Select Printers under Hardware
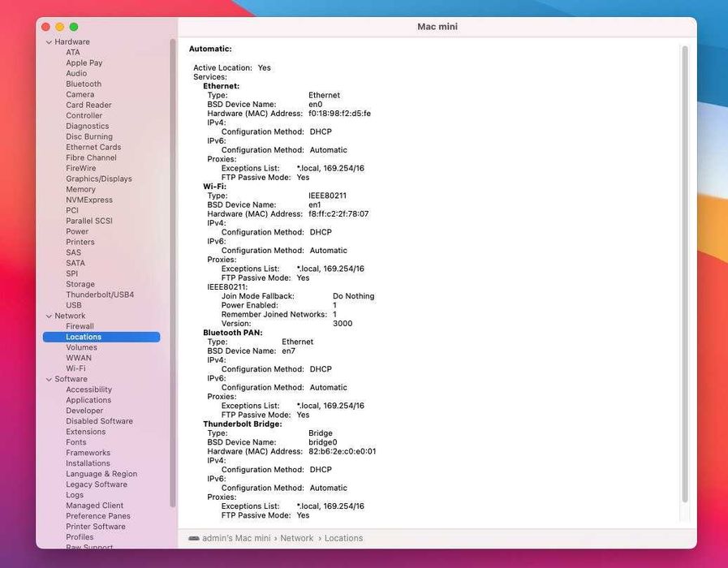The image size is (728, 568). pos(80,243)
